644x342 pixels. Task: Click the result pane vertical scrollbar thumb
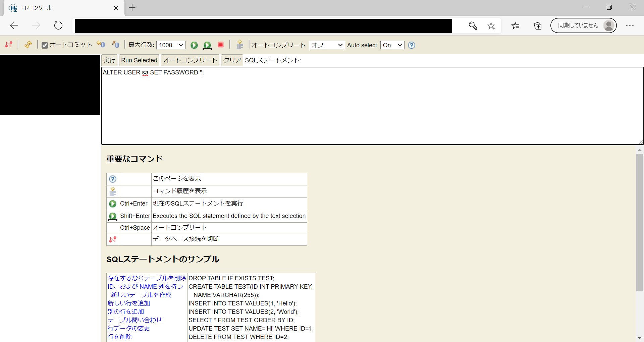pos(640,223)
